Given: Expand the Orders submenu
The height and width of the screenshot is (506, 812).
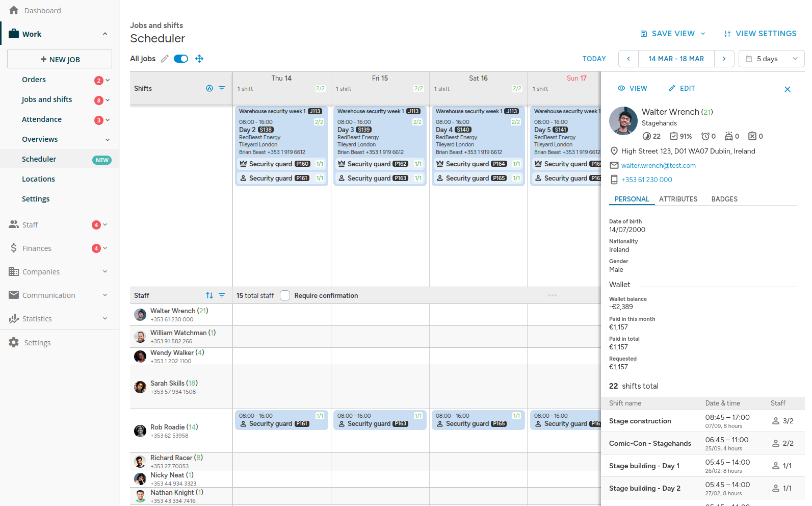Looking at the screenshot, I should pos(108,80).
